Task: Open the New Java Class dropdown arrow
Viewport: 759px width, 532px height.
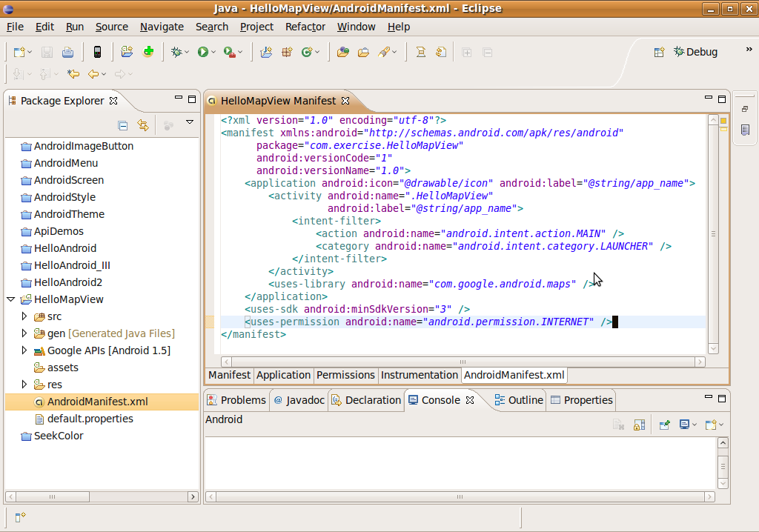Action: [x=317, y=53]
